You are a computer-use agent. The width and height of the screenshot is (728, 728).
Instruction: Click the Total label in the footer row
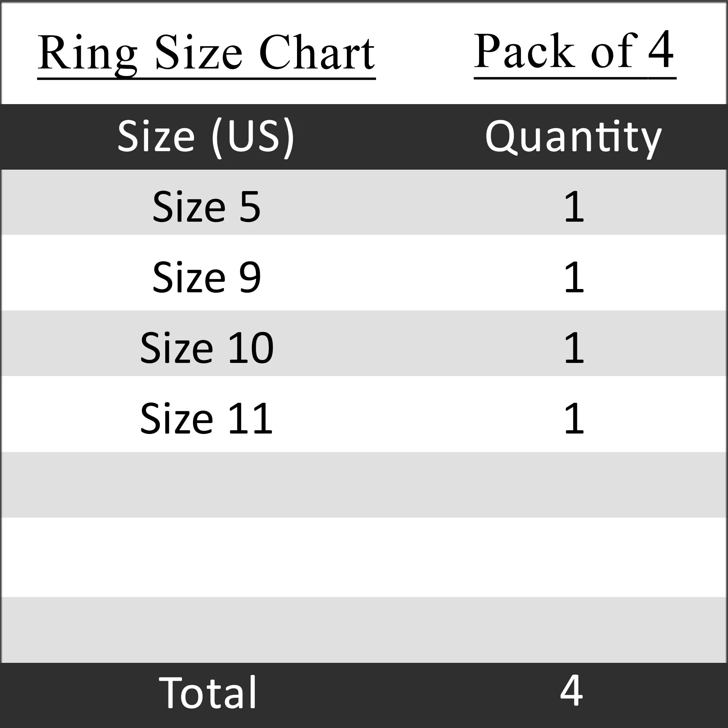click(207, 693)
